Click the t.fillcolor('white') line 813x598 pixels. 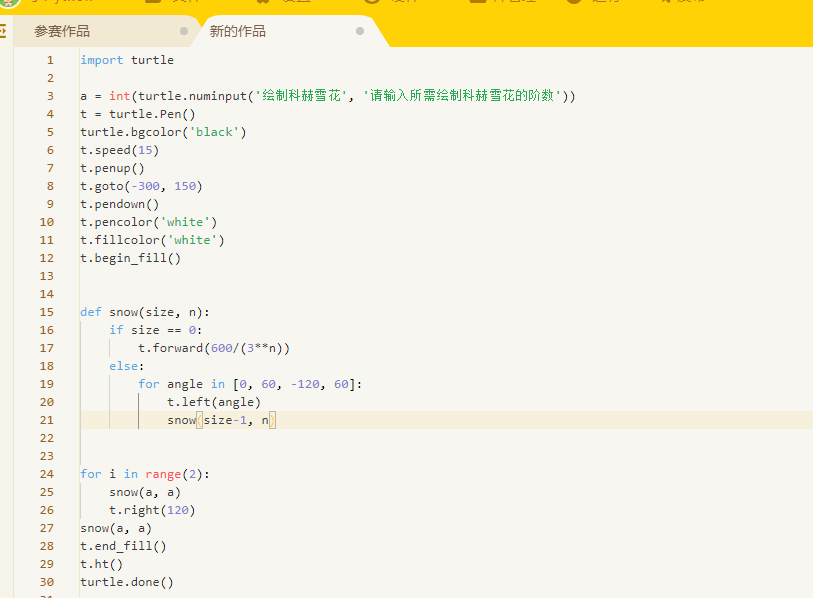pos(152,240)
